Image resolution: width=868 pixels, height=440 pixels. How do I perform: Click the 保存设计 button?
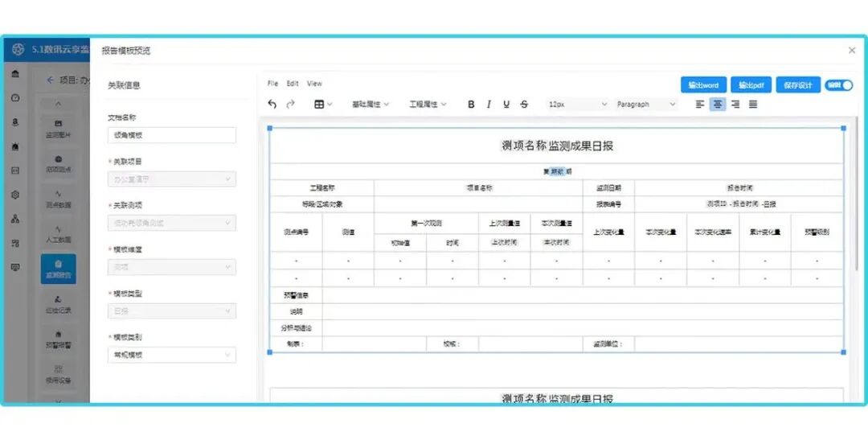click(x=798, y=85)
